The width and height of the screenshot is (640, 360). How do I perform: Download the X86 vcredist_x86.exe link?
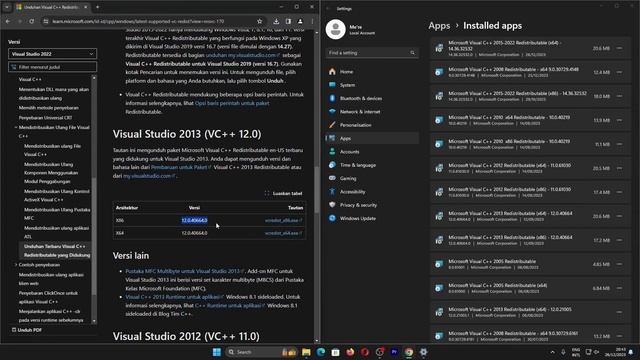[283, 220]
